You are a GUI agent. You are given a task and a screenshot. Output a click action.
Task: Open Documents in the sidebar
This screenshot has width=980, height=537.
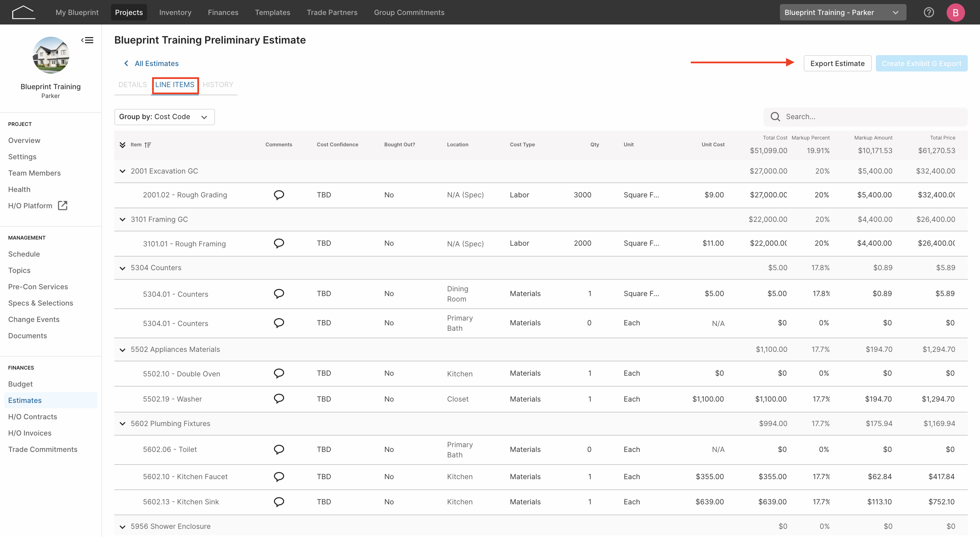pyautogui.click(x=27, y=336)
